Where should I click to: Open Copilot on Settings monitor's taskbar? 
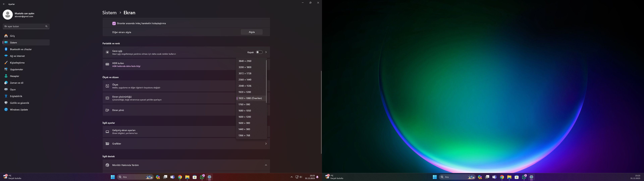pyautogui.click(x=158, y=177)
